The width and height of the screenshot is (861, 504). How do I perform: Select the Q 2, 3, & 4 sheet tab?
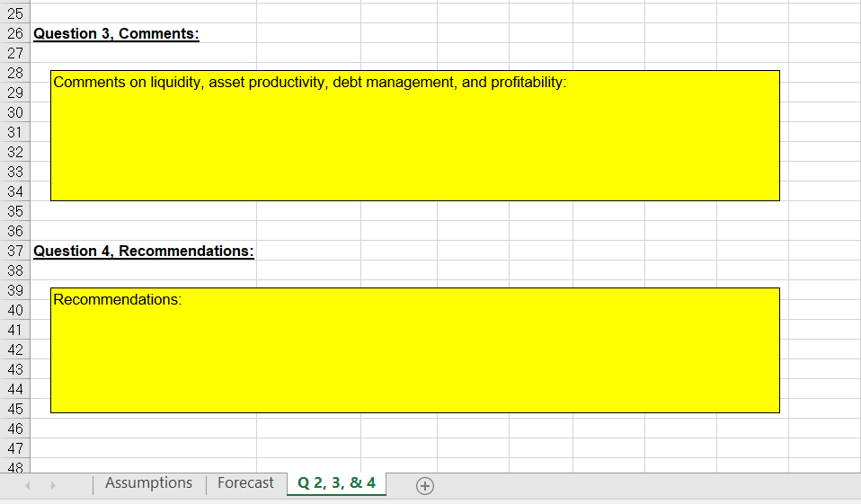coord(337,483)
